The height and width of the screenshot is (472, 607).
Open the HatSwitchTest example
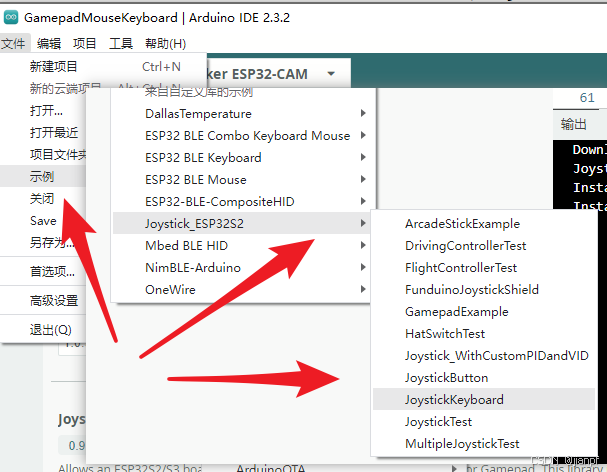(x=484, y=334)
